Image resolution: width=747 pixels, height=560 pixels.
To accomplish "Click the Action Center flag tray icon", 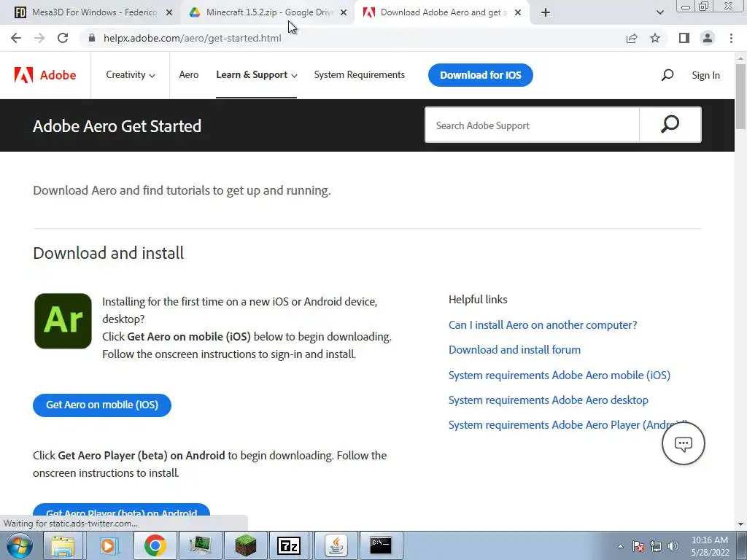I will [x=638, y=546].
